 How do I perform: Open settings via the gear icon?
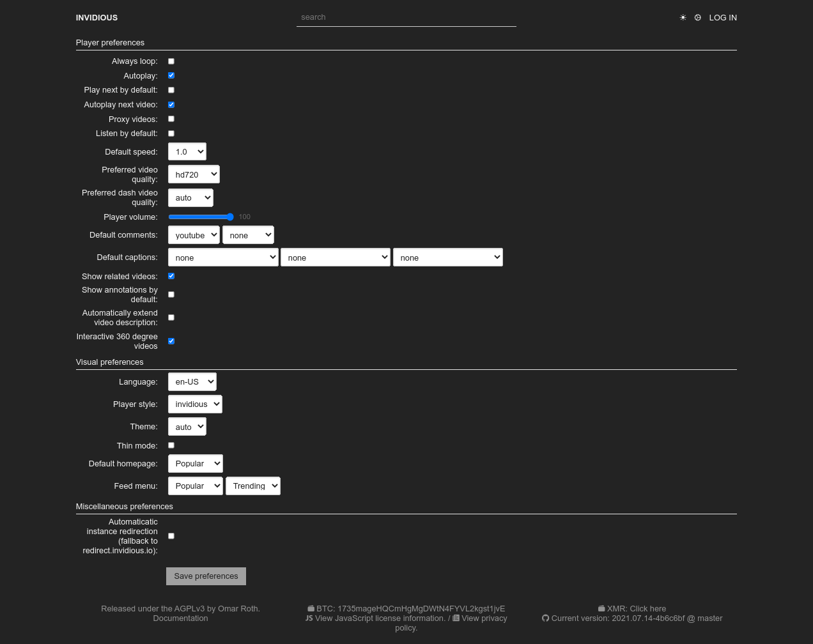pyautogui.click(x=697, y=17)
